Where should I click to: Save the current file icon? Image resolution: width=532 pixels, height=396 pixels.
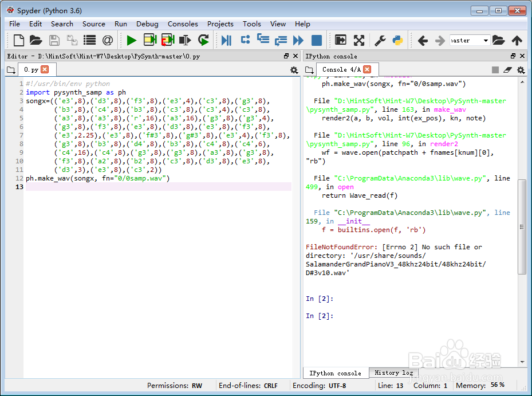point(54,41)
